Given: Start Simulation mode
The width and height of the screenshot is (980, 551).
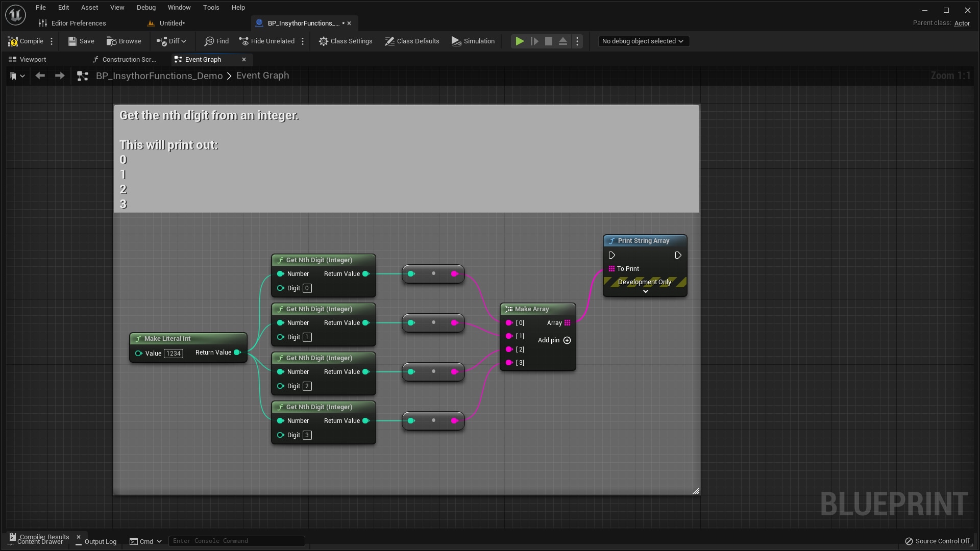Looking at the screenshot, I should [x=473, y=41].
